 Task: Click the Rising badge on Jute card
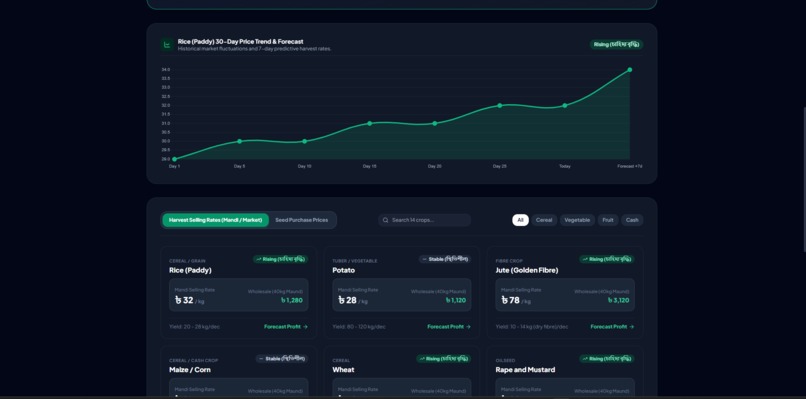pyautogui.click(x=607, y=259)
